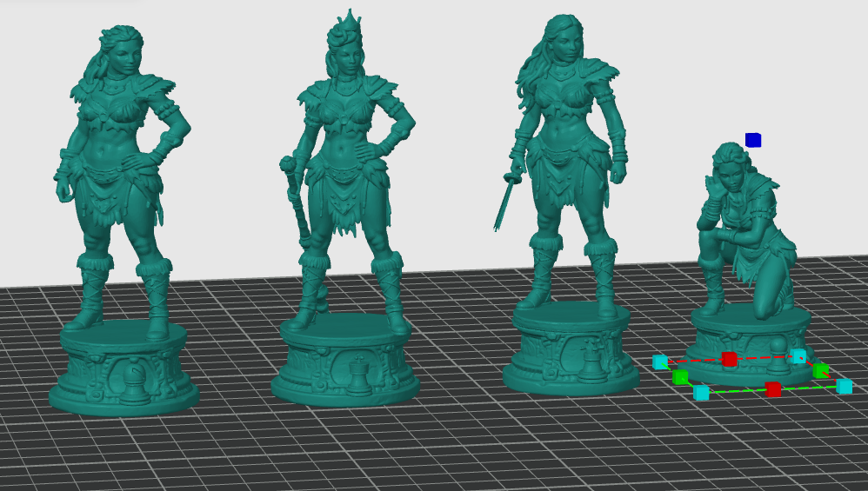Screen dimensions: 868x491
Task: Click the red handle on the dashed red edge
Action: click(x=729, y=360)
